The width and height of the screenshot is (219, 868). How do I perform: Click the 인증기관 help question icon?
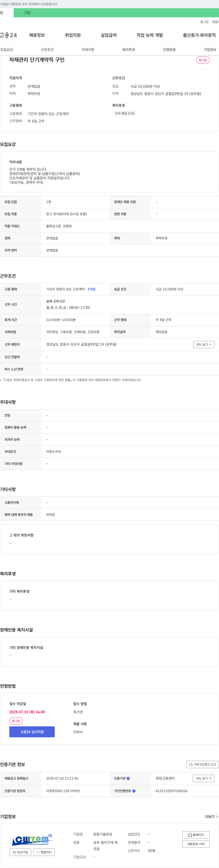128,778
